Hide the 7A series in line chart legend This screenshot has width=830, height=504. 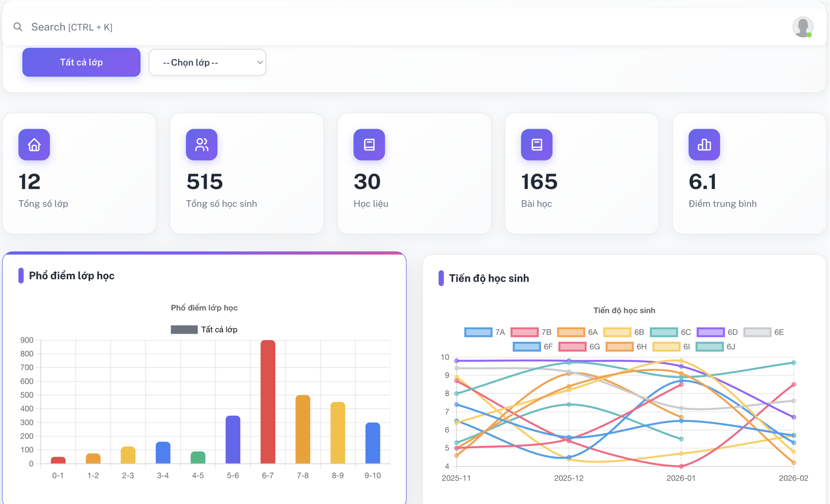(x=484, y=332)
